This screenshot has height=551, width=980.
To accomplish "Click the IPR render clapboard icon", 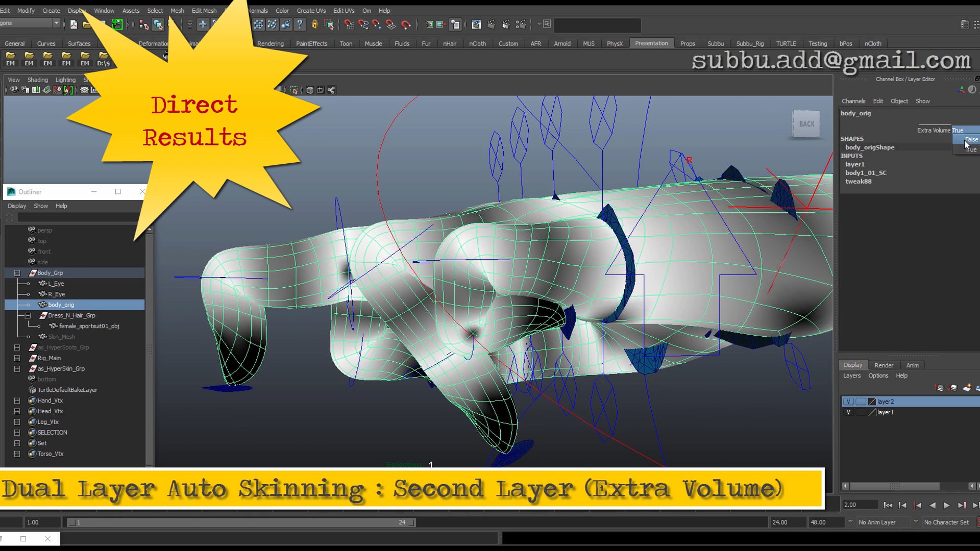I will (x=506, y=24).
